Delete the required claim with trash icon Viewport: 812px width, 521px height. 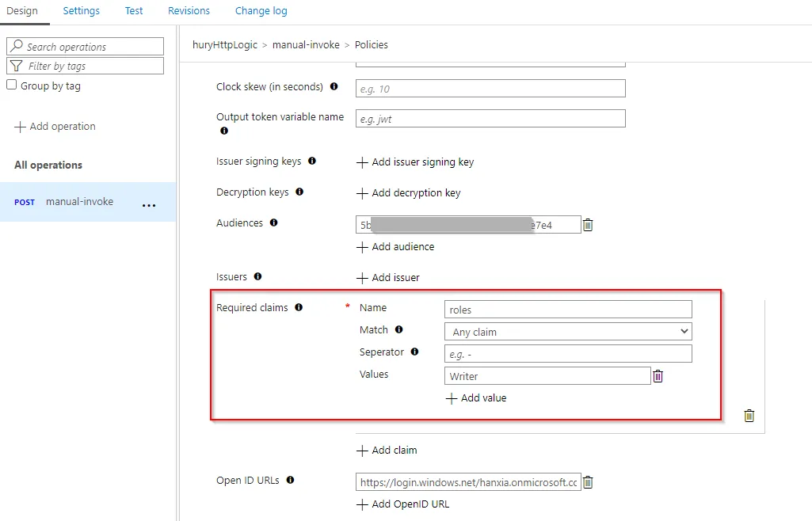749,416
